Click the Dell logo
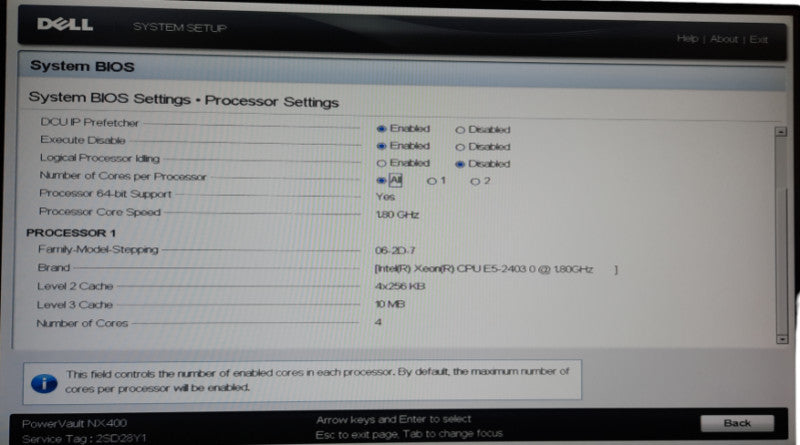The height and width of the screenshot is (445, 800). pos(65,24)
